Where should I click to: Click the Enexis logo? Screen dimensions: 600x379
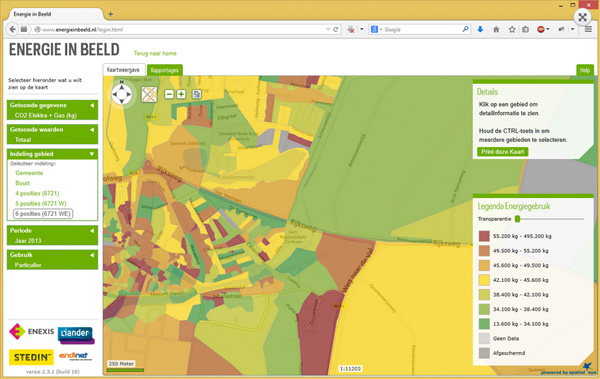coord(31,332)
